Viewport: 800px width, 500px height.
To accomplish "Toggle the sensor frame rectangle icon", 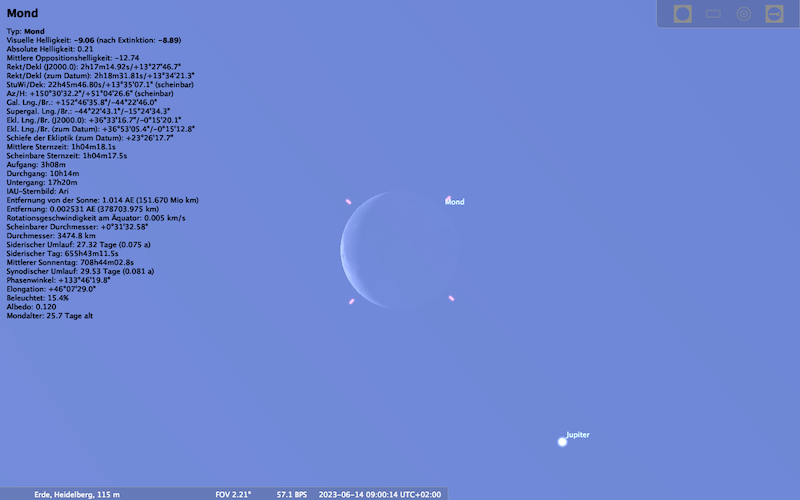I will 713,14.
